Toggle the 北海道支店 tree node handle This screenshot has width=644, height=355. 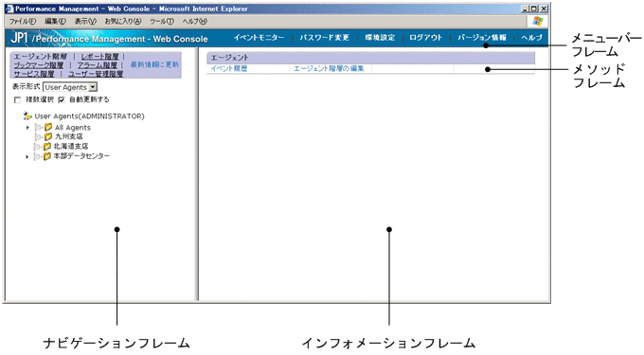(x=38, y=147)
